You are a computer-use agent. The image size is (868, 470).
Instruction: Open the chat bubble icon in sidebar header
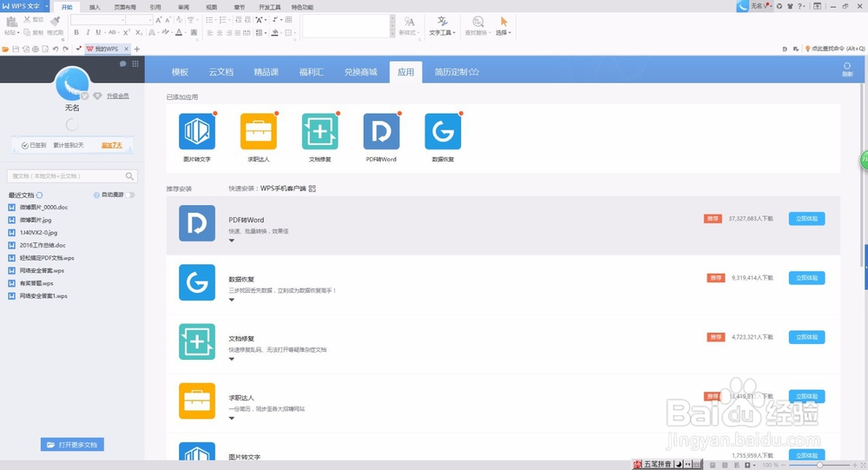(123, 63)
